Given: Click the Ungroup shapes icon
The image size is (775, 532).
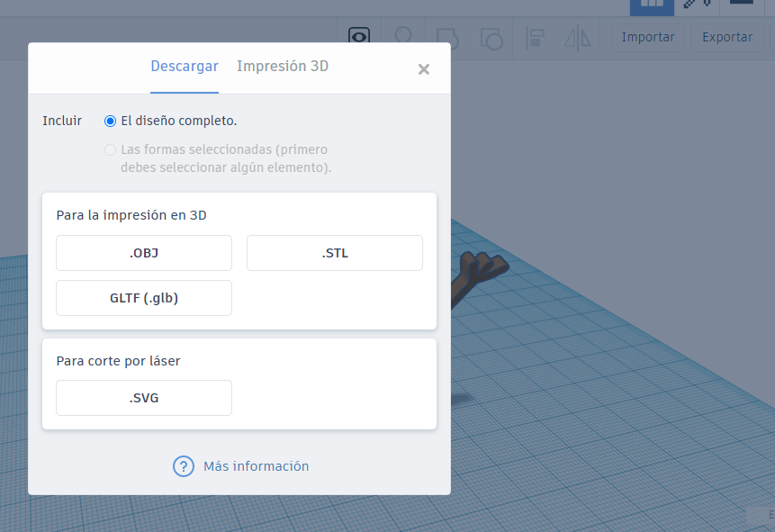Looking at the screenshot, I should [x=491, y=38].
